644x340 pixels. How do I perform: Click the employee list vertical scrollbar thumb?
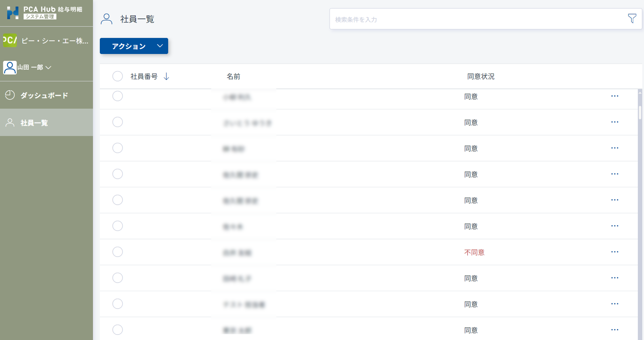(x=640, y=113)
